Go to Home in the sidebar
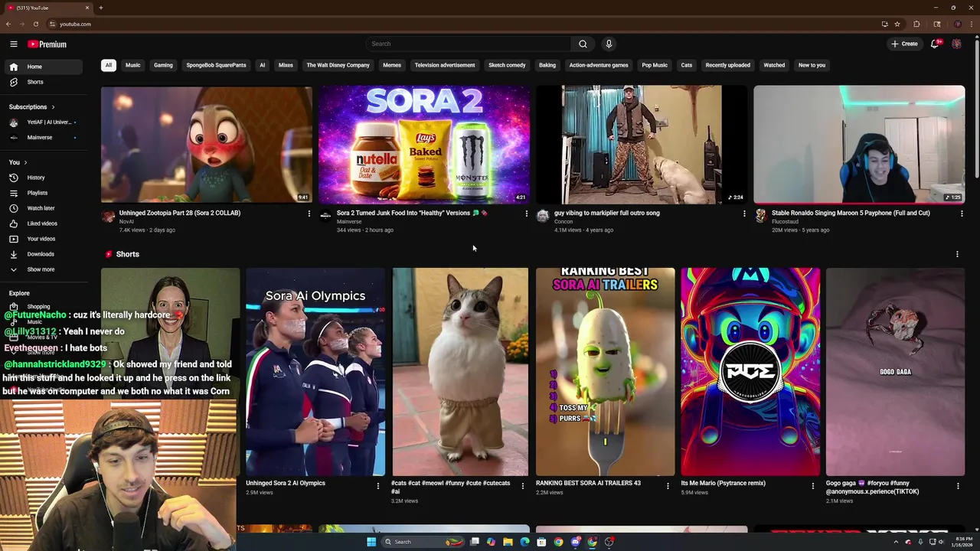Image resolution: width=980 pixels, height=551 pixels. [x=42, y=67]
